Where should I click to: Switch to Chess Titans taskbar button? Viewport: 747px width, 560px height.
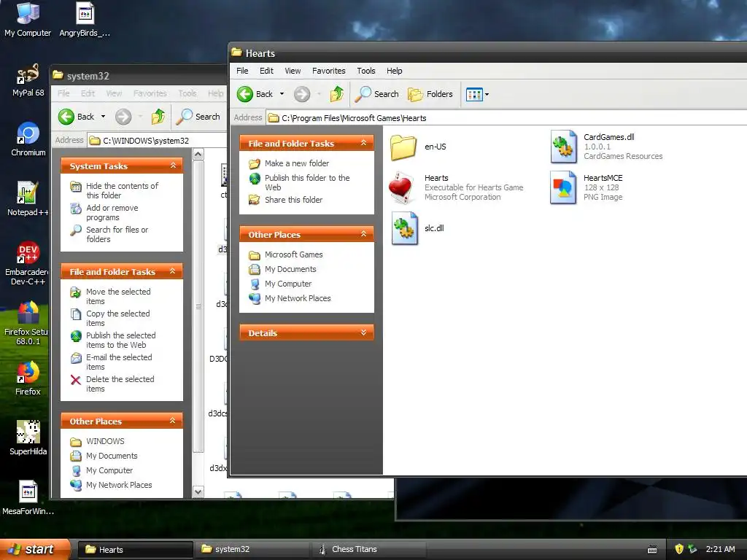tap(369, 549)
